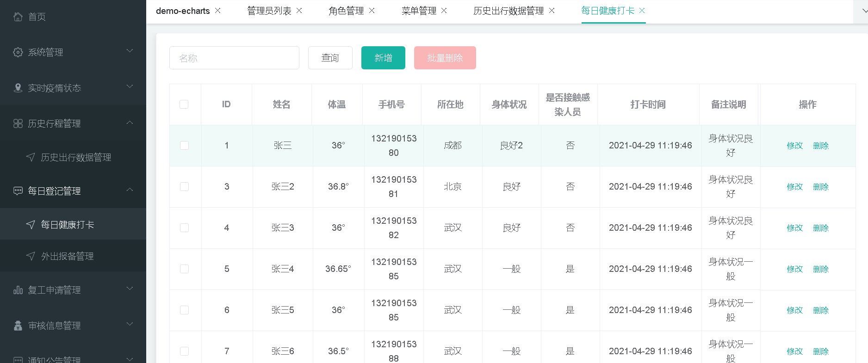Screen dimensions: 868x363
Task: Check the row for 张三3
Action: (184, 228)
